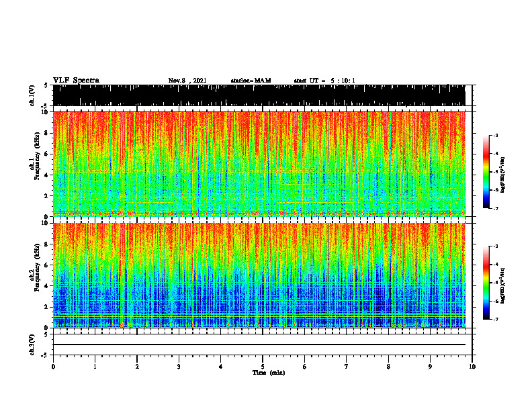This screenshot has height=411, width=532.
Task: Click time axis tick label "3"
Action: [179, 367]
